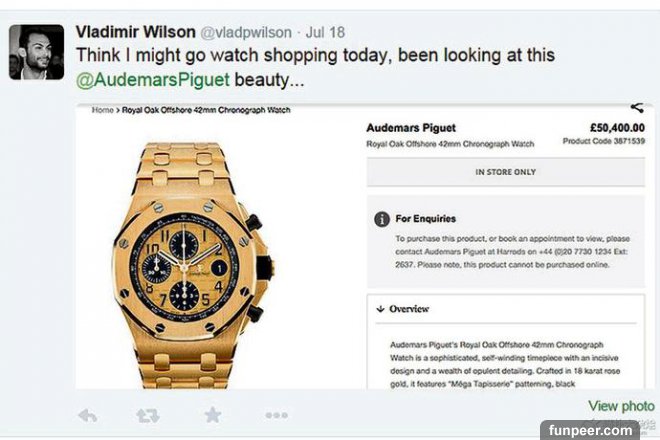The width and height of the screenshot is (660, 440).
Task: Open the more options ellipsis icon
Action: click(277, 415)
